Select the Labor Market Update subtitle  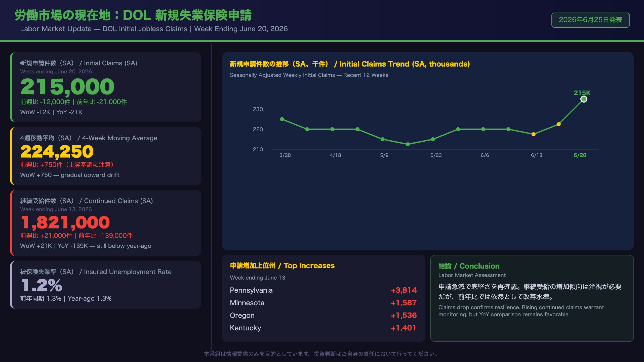(154, 29)
